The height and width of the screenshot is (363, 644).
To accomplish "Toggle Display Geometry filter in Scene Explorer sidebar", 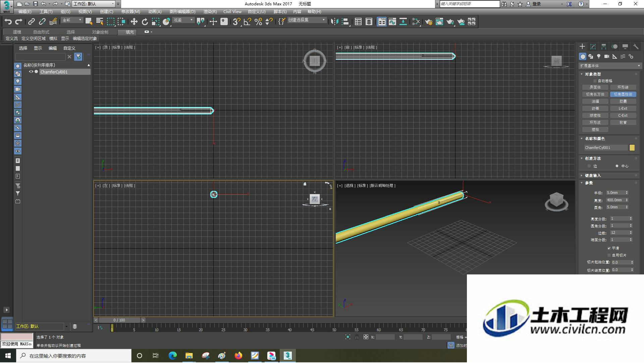I will 18,66.
